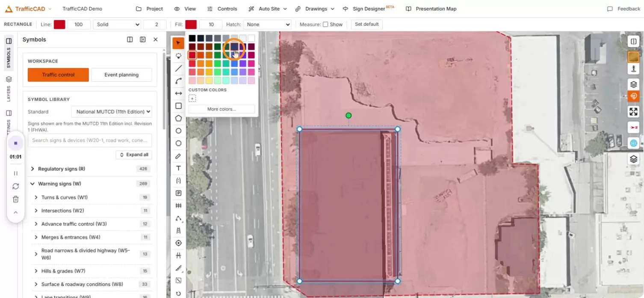The image size is (644, 298).
Task: Select Event planning workspace
Action: coord(121,74)
